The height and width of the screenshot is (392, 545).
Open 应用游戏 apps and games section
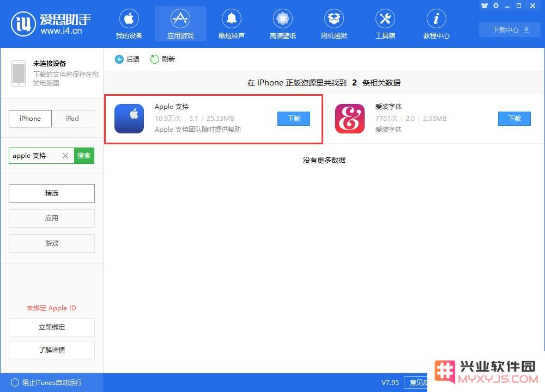pos(180,24)
